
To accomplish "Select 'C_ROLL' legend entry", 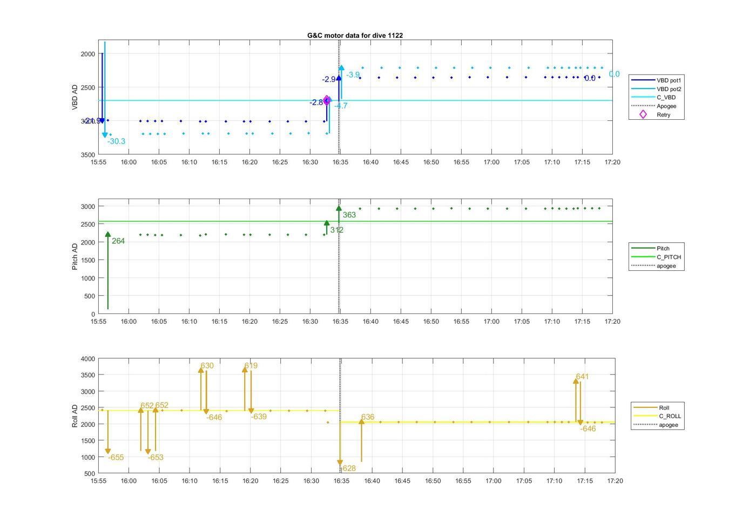I will click(670, 417).
